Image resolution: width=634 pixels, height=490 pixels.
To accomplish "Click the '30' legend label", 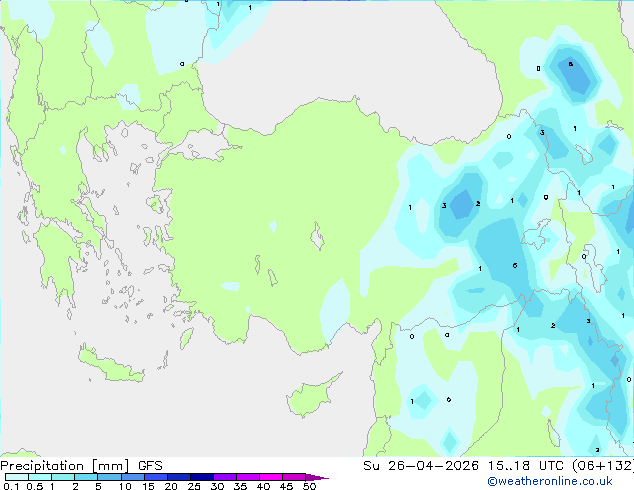I will pos(217,486).
